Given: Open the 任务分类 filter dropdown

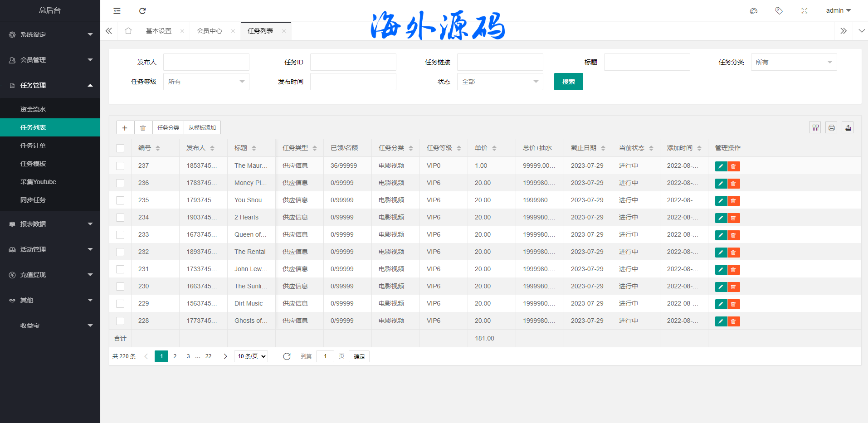Looking at the screenshot, I should click(x=794, y=62).
